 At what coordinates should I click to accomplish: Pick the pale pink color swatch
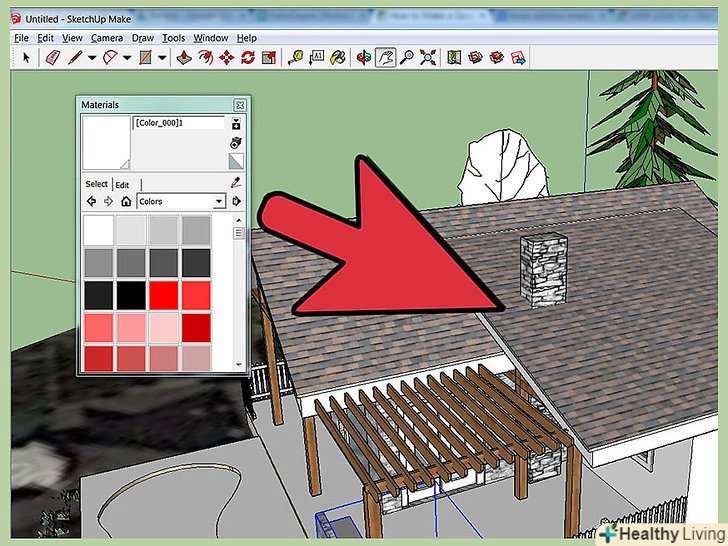pyautogui.click(x=163, y=327)
